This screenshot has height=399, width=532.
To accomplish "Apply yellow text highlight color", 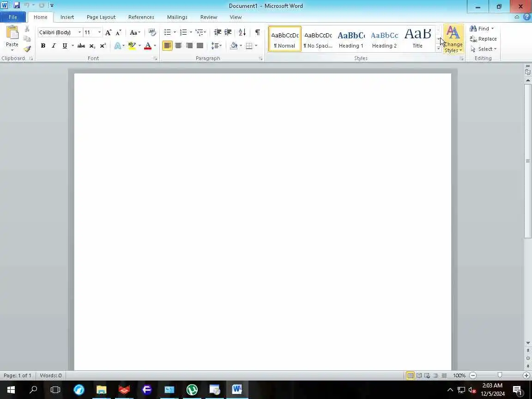I will tap(132, 45).
